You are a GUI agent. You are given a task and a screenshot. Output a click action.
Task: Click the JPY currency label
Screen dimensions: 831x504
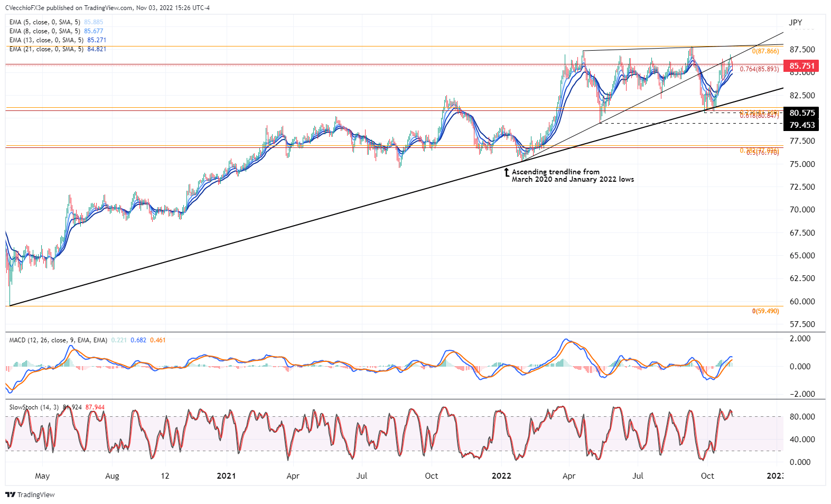[x=795, y=23]
